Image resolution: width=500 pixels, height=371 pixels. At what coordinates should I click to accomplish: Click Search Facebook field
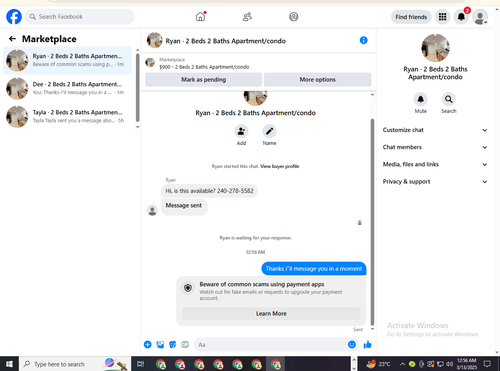80,17
